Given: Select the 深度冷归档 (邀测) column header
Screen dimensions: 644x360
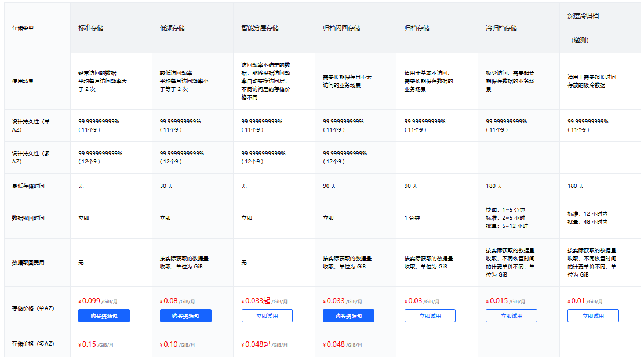Looking at the screenshot, I should (x=583, y=28).
